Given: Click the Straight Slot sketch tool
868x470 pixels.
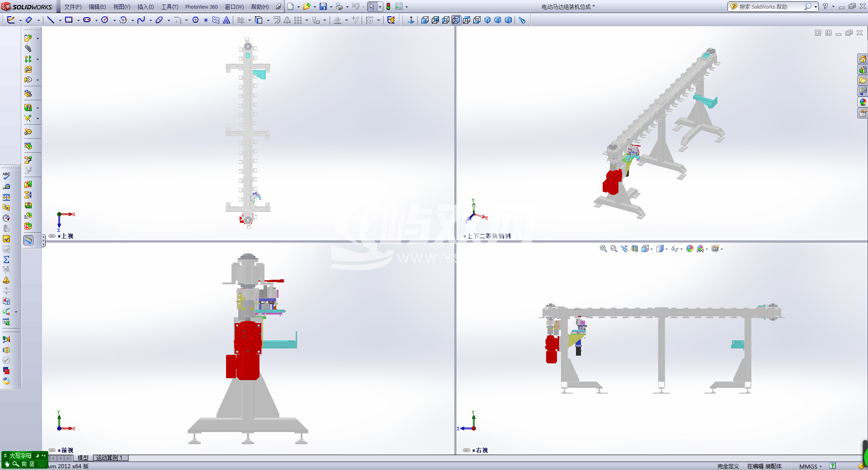Looking at the screenshot, I should [87, 20].
